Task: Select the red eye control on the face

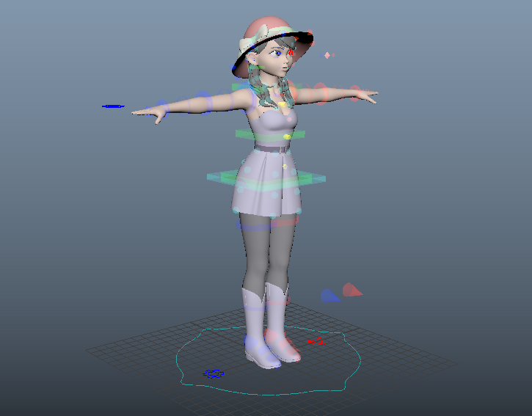Action: pyautogui.click(x=291, y=52)
